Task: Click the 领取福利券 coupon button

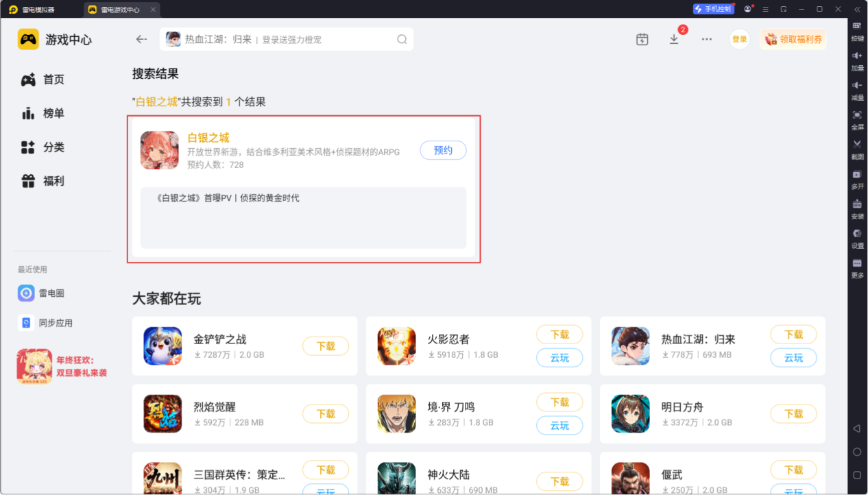Action: pyautogui.click(x=793, y=39)
